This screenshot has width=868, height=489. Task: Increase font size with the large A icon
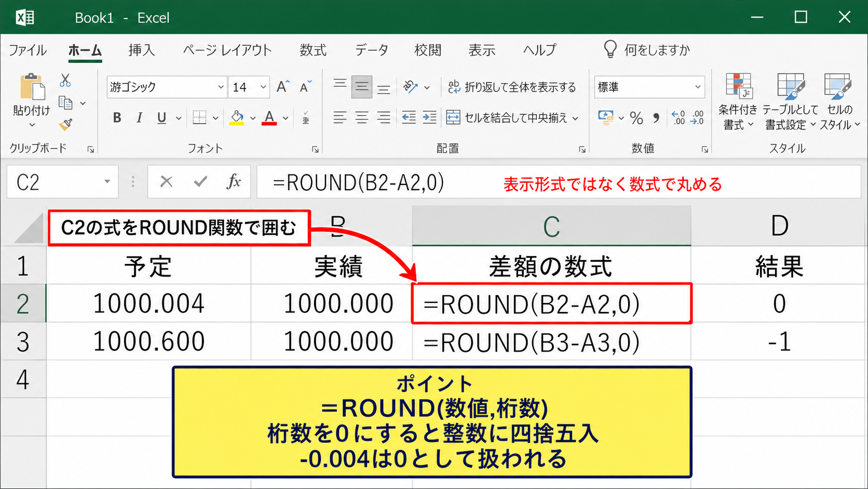tap(283, 87)
